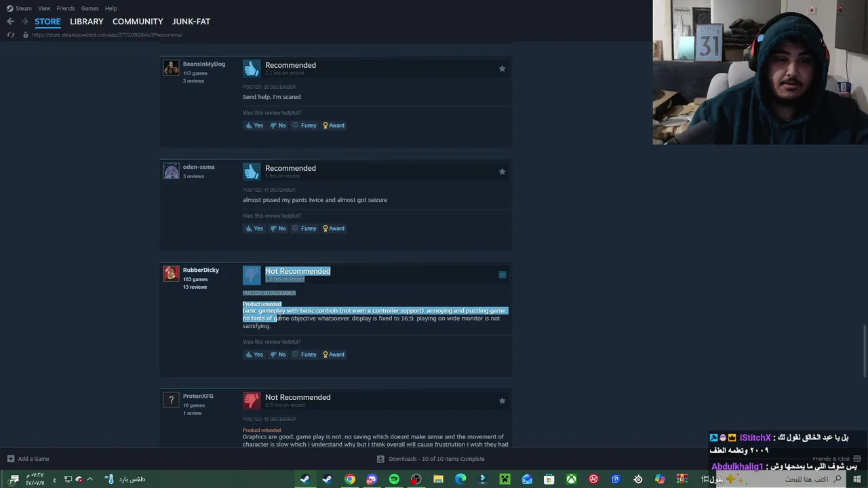Open the Games menu
Image resolution: width=868 pixels, height=488 pixels.
tap(90, 8)
